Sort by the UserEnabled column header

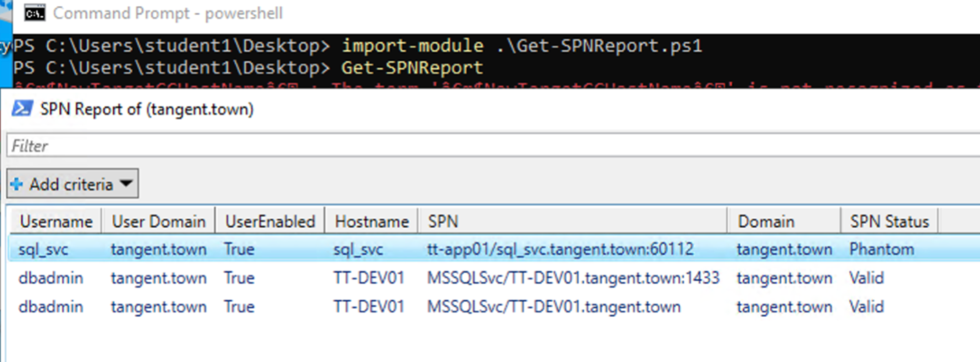tap(270, 222)
